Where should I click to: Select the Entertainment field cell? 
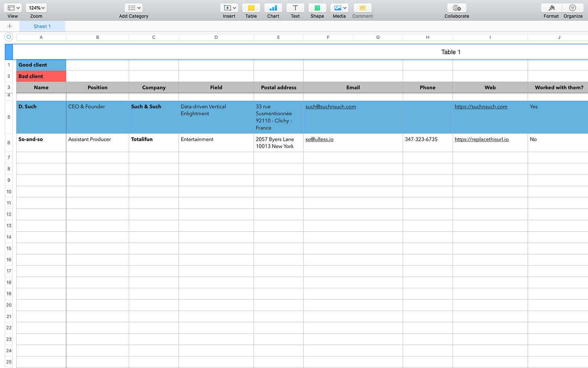pyautogui.click(x=216, y=143)
